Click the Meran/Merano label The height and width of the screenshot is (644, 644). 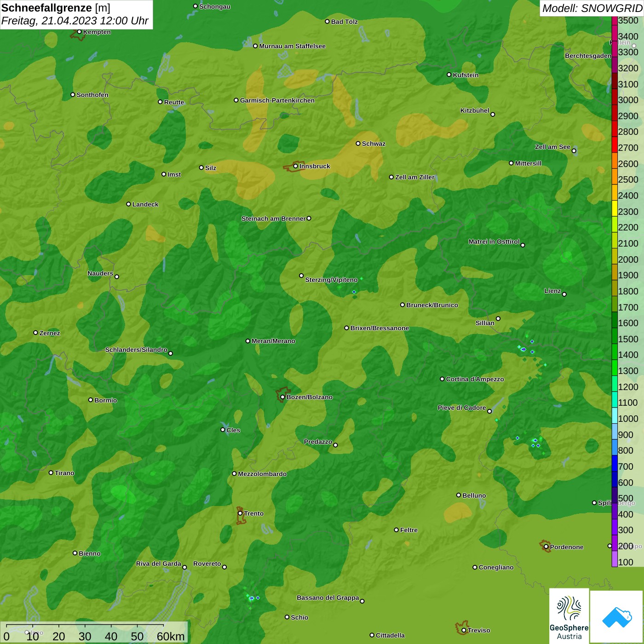coord(273,341)
